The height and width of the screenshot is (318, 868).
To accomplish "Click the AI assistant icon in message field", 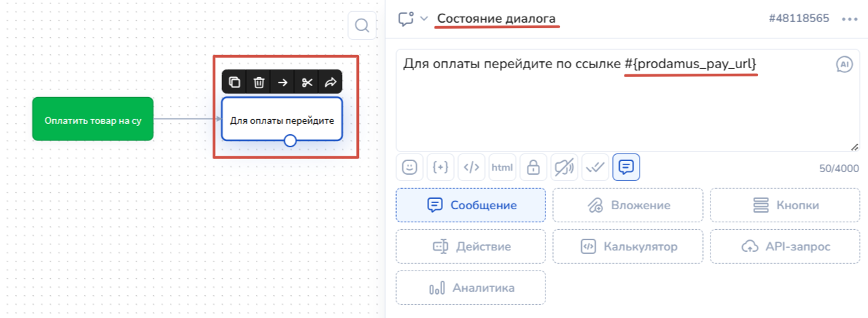I will 844,64.
